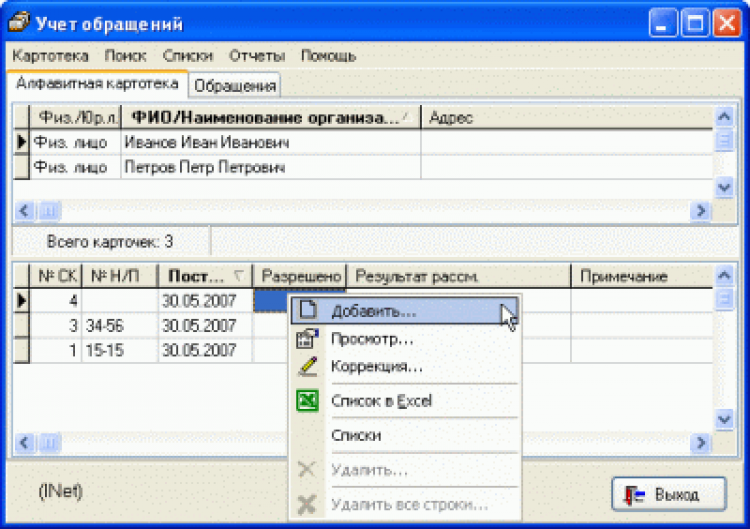Switch to the Обращения tab
Screen dimensions: 750x529
pyautogui.click(x=236, y=86)
